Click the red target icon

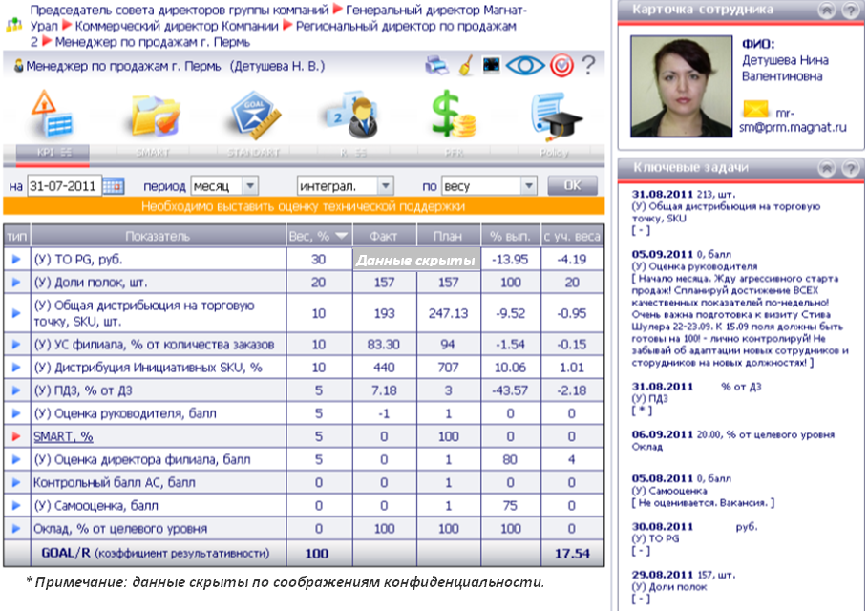(x=561, y=66)
